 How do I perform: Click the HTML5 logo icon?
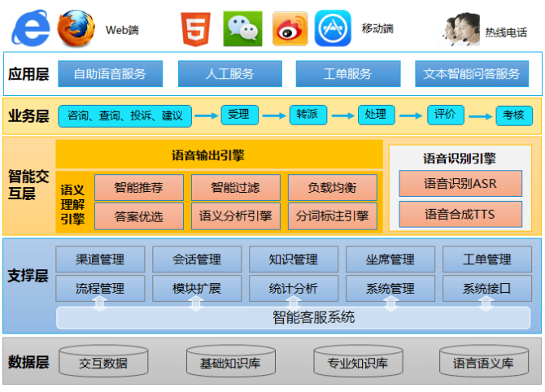point(196,29)
